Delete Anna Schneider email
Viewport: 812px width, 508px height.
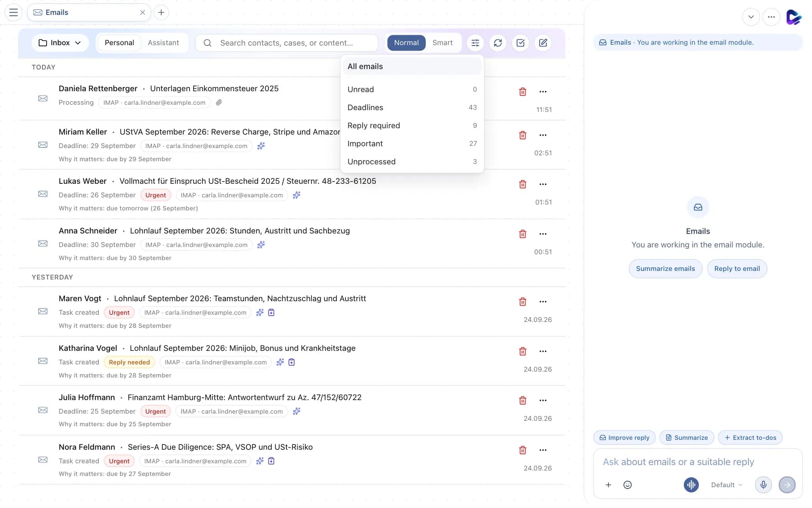click(x=522, y=234)
